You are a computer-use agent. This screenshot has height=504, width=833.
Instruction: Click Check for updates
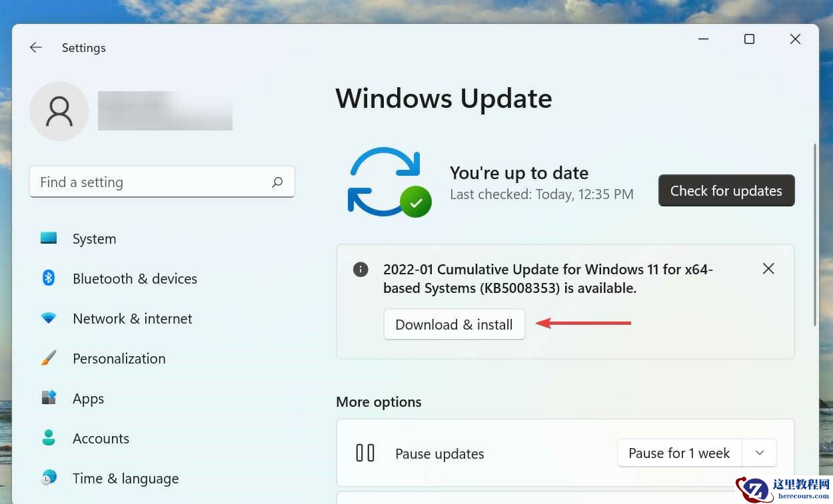coord(726,190)
